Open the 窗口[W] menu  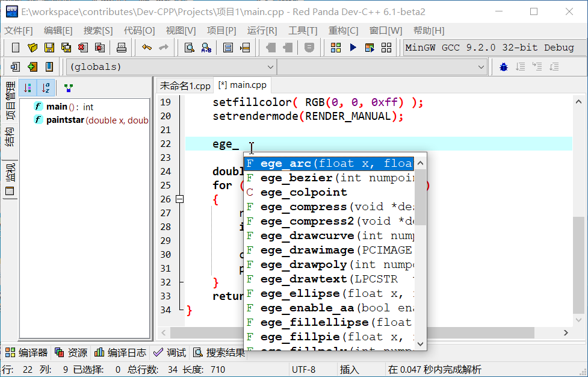click(x=386, y=30)
